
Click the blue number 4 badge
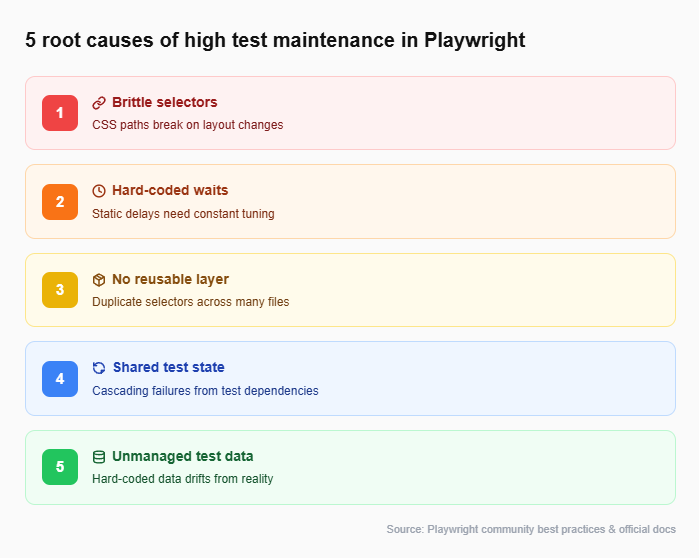coord(60,378)
